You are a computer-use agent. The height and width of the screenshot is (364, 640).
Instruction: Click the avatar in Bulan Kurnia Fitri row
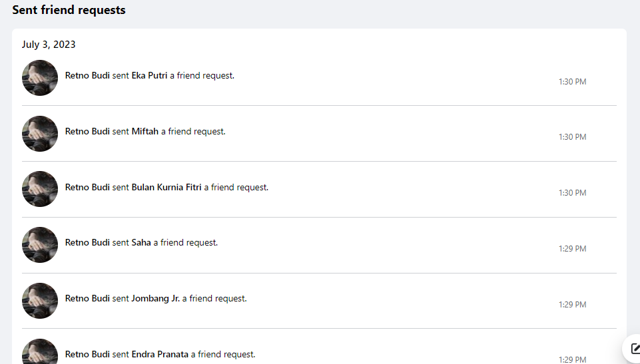pyautogui.click(x=40, y=189)
